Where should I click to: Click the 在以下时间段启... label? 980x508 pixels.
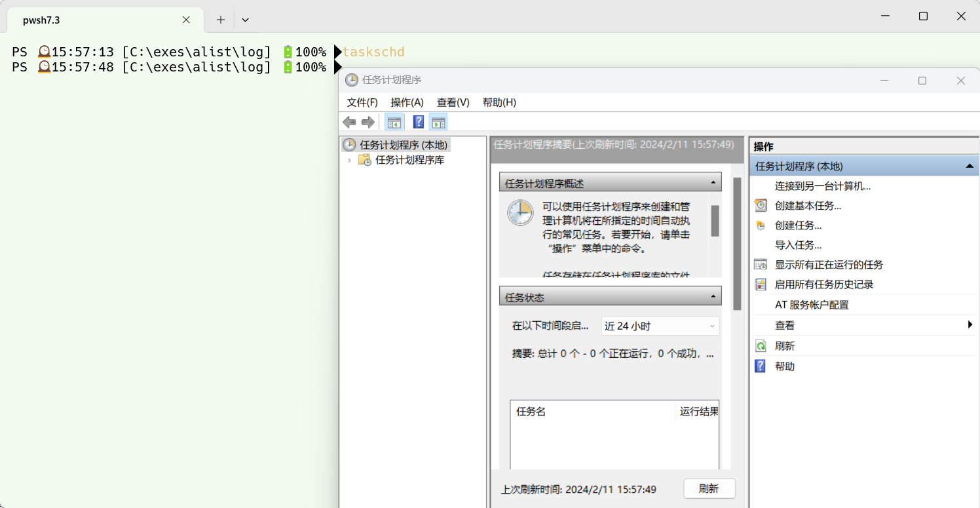(x=550, y=326)
